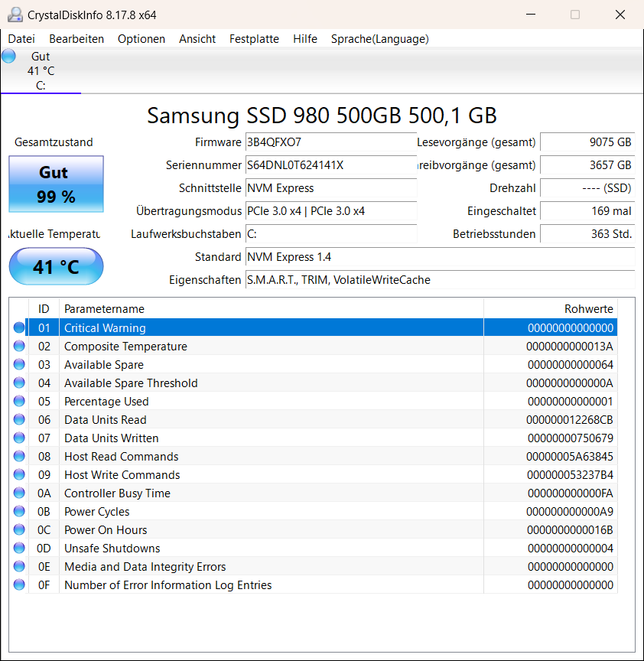
Task: Click the Parametername column header
Action: pyautogui.click(x=272, y=308)
